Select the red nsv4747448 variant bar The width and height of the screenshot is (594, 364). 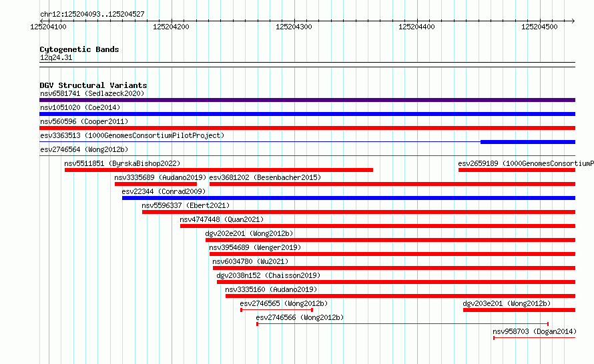pyautogui.click(x=378, y=226)
